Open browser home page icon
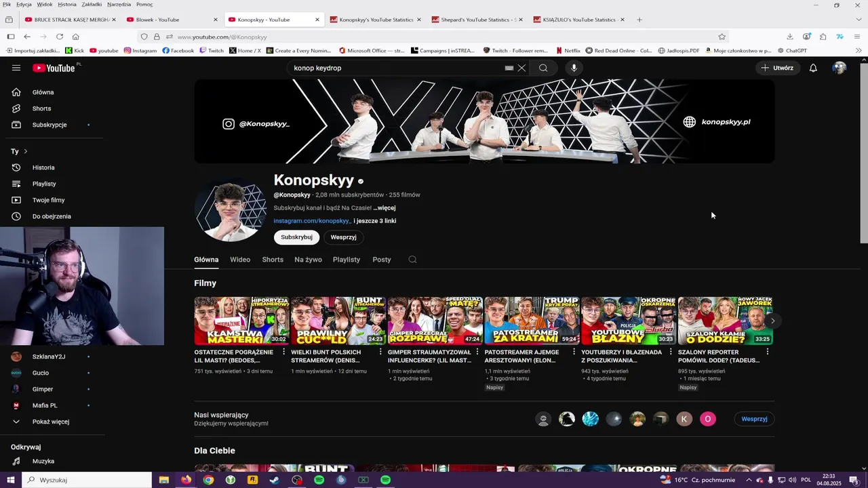 [x=76, y=37]
